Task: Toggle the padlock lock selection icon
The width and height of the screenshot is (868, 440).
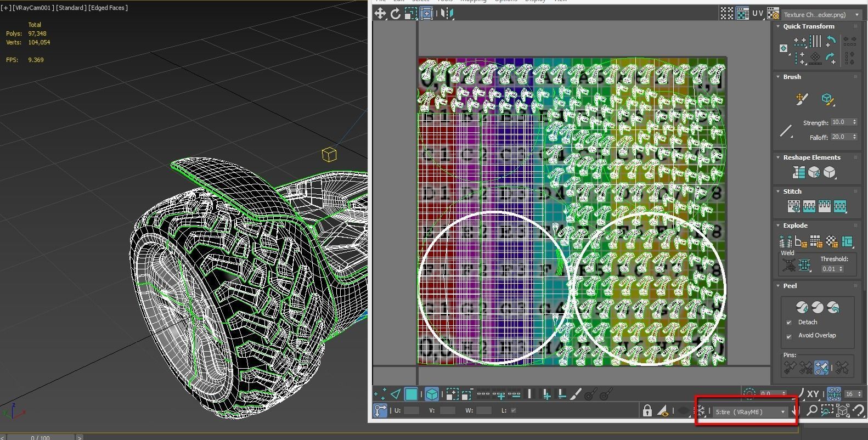Action: [x=647, y=410]
